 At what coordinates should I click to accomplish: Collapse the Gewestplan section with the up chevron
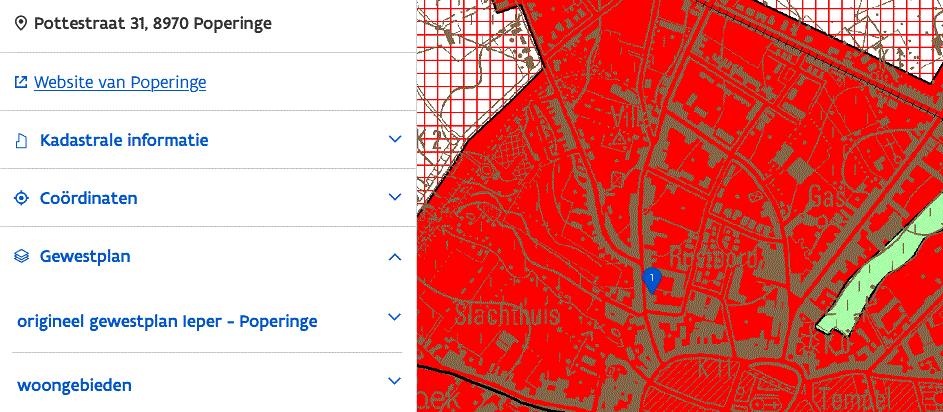click(395, 257)
